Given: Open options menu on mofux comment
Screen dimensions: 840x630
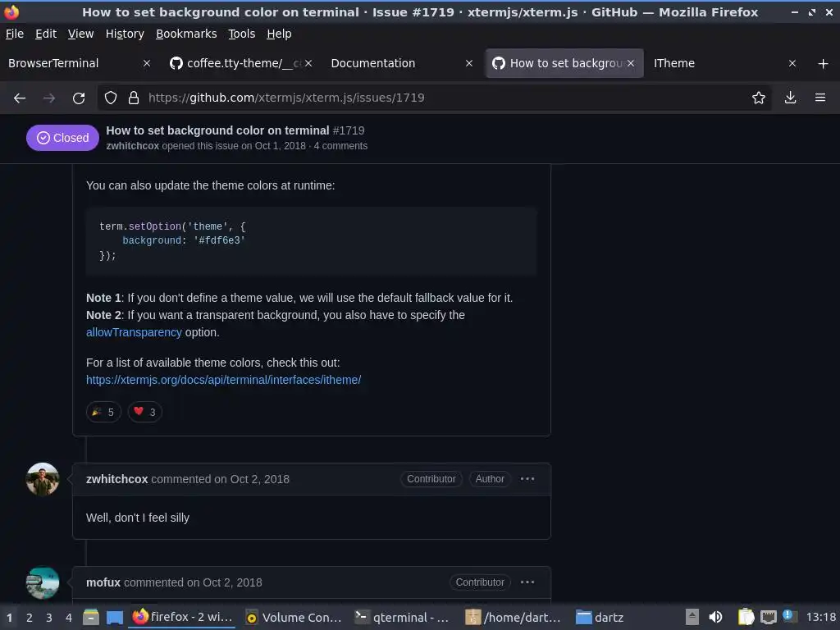Looking at the screenshot, I should pyautogui.click(x=527, y=582).
